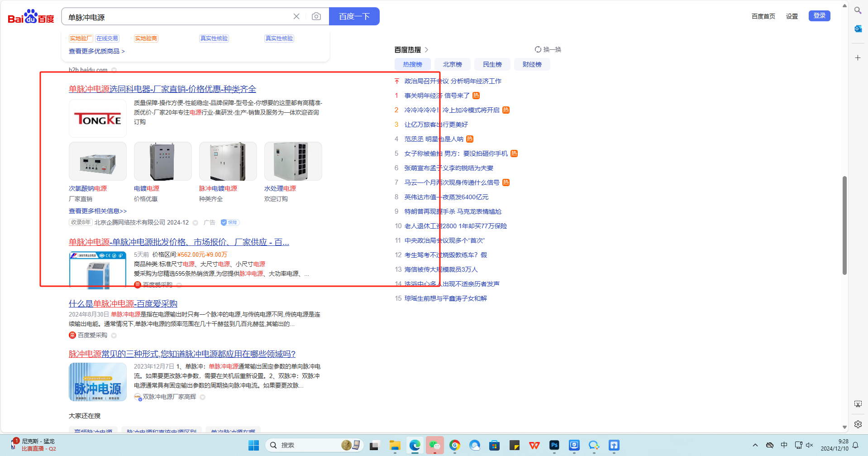Open image search via the camera icon

click(316, 16)
